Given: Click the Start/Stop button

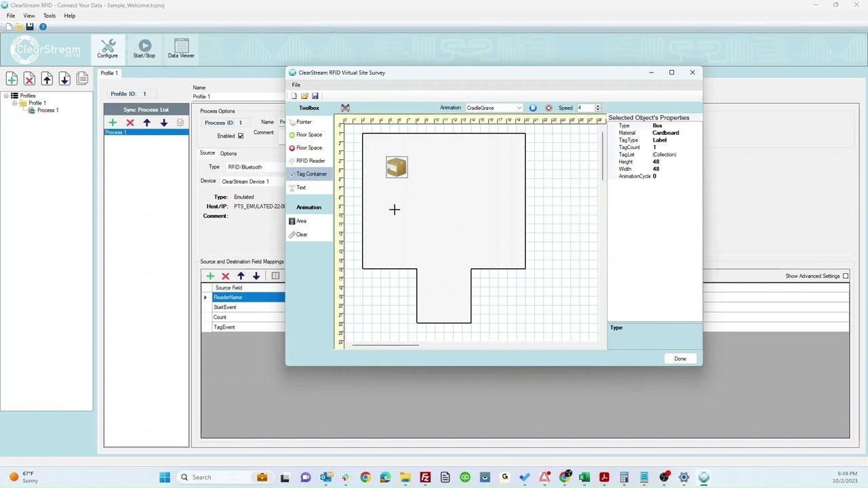Looking at the screenshot, I should pos(144,48).
